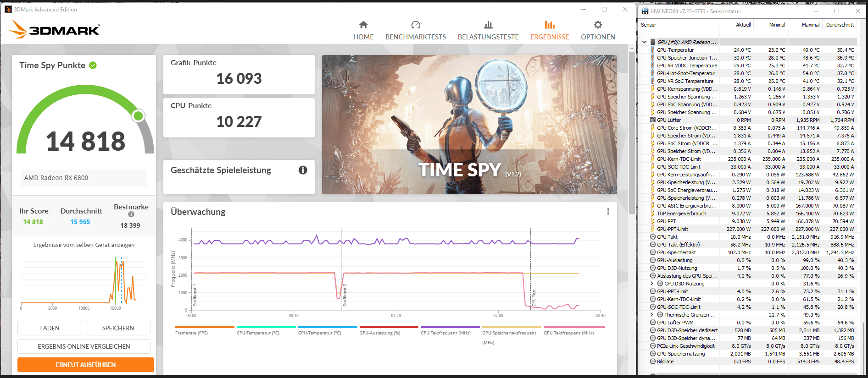
Task: Click the GPU Lüfter PWM icon
Action: [x=653, y=323]
